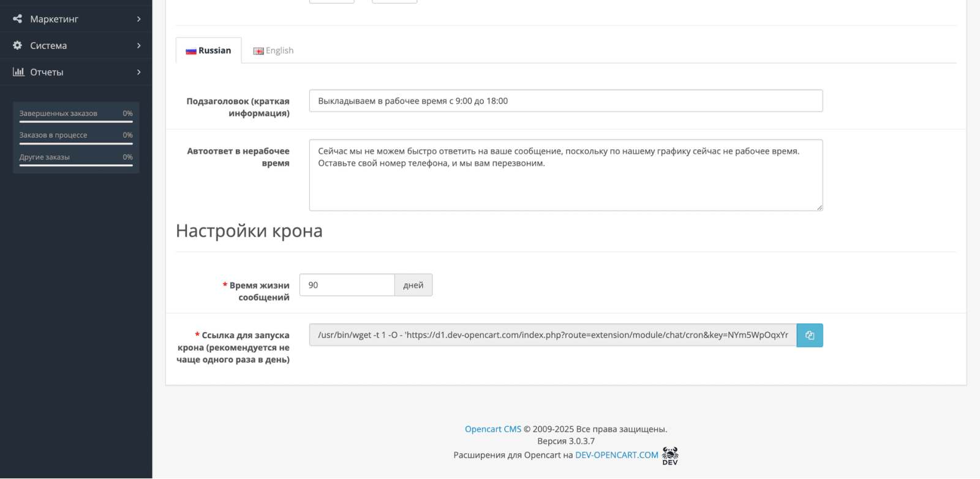Click the 'Версия 3.0.3.7' footer text

pos(566,441)
